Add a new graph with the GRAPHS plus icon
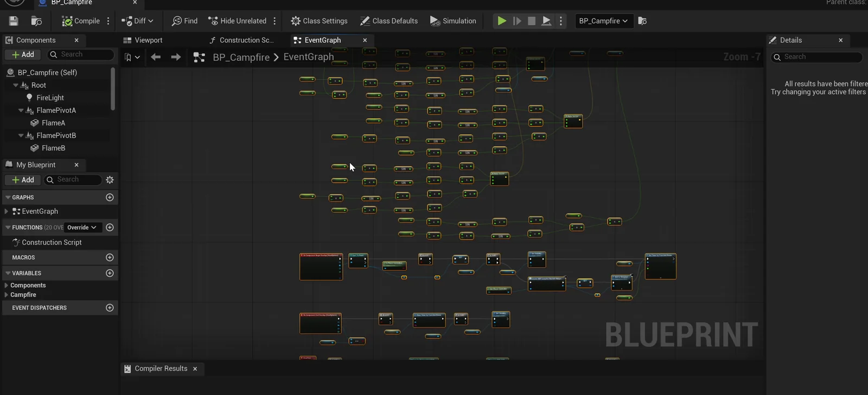 pyautogui.click(x=110, y=197)
